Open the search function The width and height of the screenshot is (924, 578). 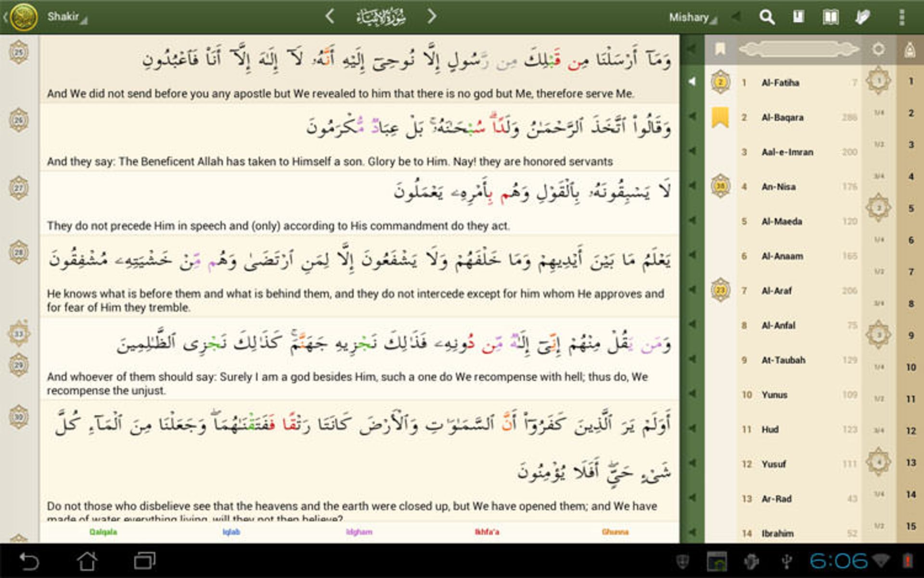tap(767, 16)
